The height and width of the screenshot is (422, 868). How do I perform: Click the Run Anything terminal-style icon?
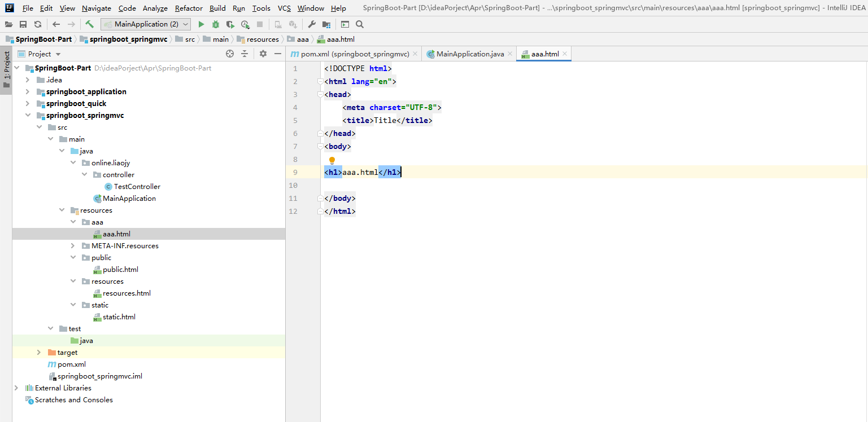tap(345, 24)
